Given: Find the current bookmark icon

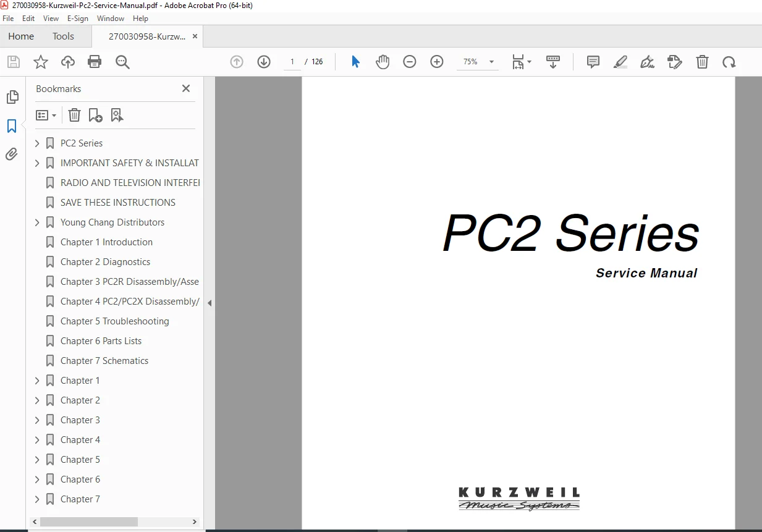Looking at the screenshot, I should tap(117, 115).
